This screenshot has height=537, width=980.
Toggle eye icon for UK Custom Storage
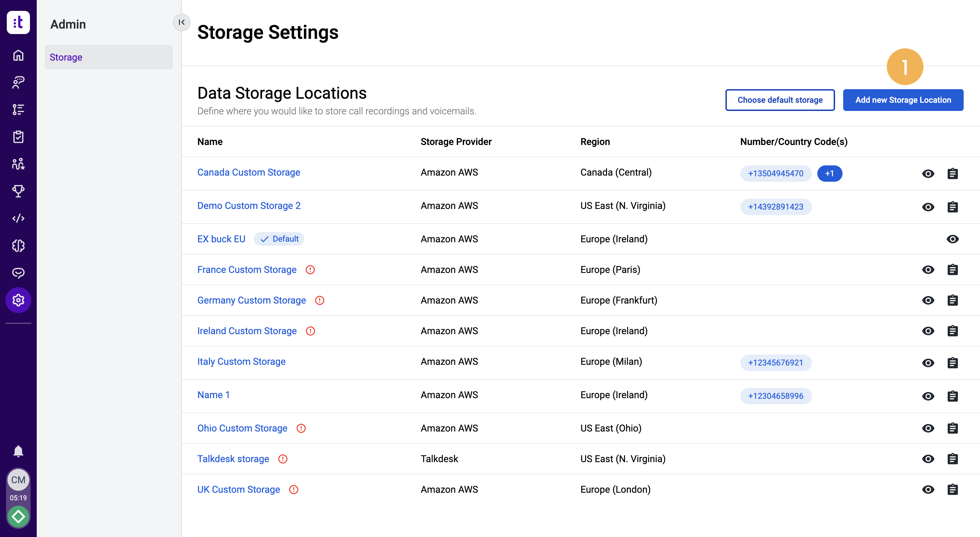click(x=927, y=489)
